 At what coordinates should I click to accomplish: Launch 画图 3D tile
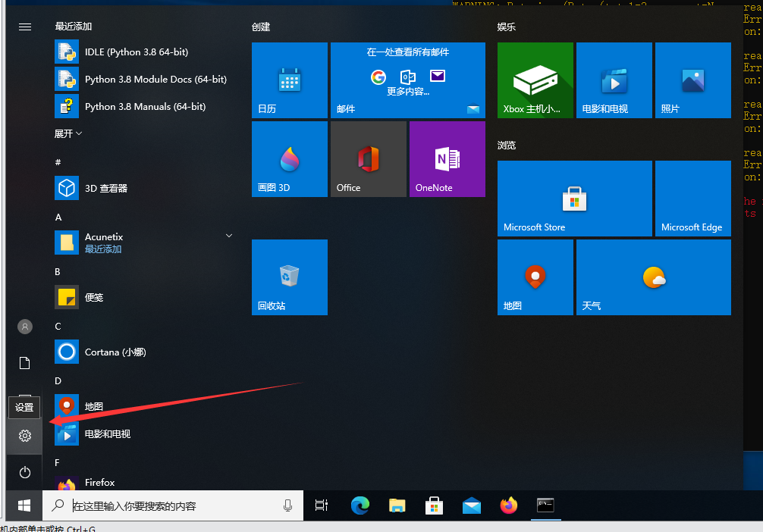click(x=289, y=159)
